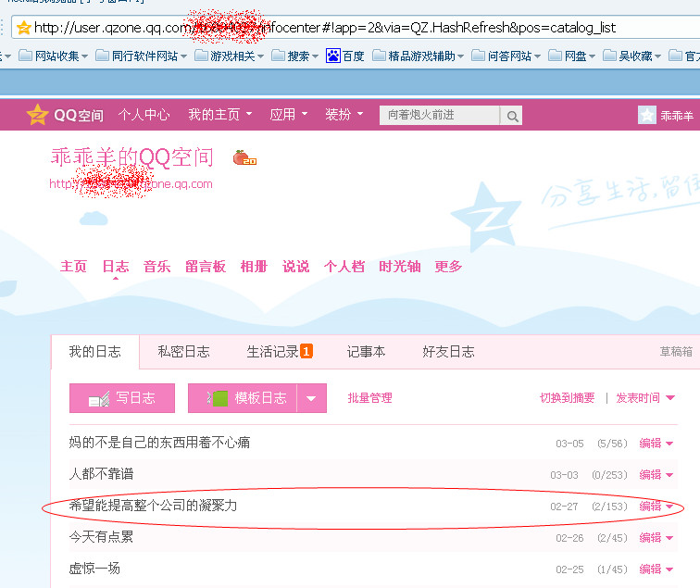The image size is (700, 588).
Task: Open the 同行软件网站 bookmark folder
Action: click(141, 56)
